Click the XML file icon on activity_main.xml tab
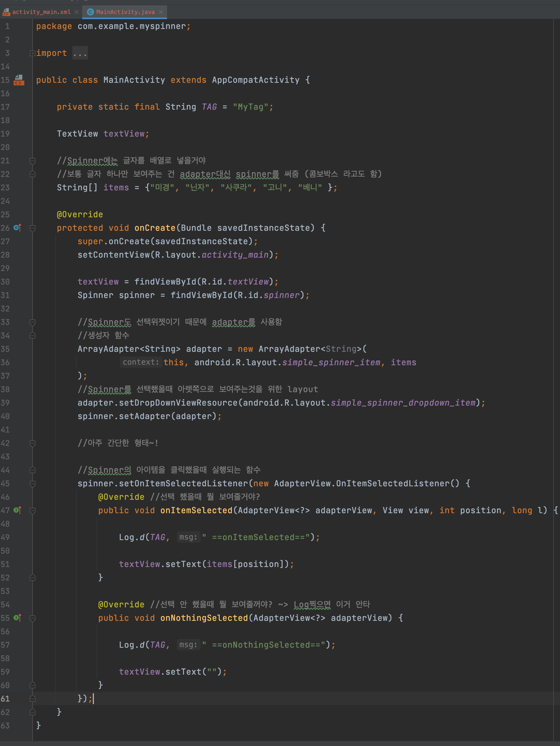 (x=6, y=12)
